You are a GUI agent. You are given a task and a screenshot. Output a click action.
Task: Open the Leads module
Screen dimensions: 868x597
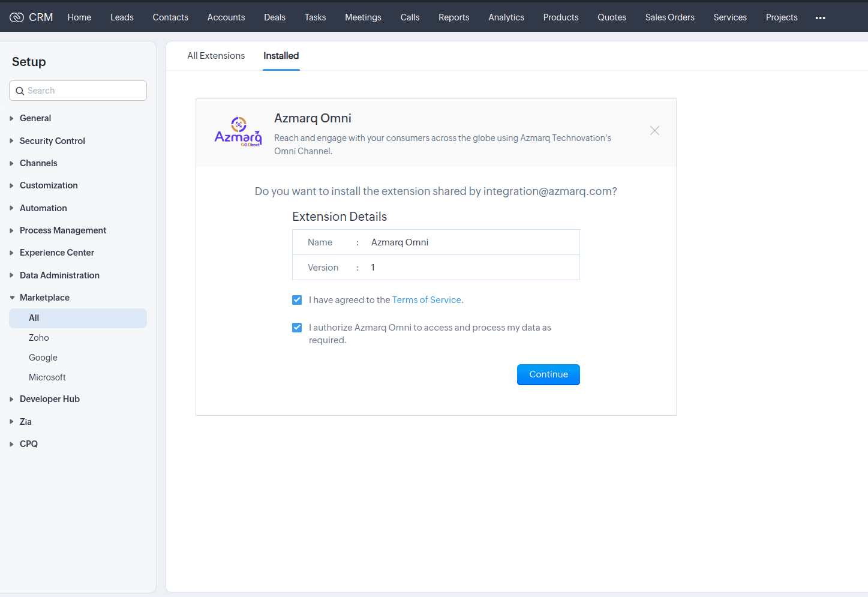[x=122, y=17]
